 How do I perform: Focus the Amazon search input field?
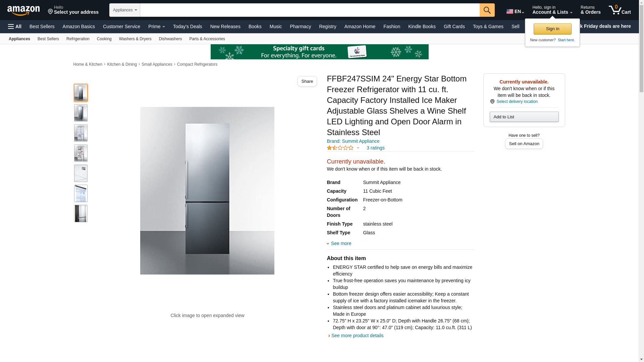pyautogui.click(x=310, y=10)
